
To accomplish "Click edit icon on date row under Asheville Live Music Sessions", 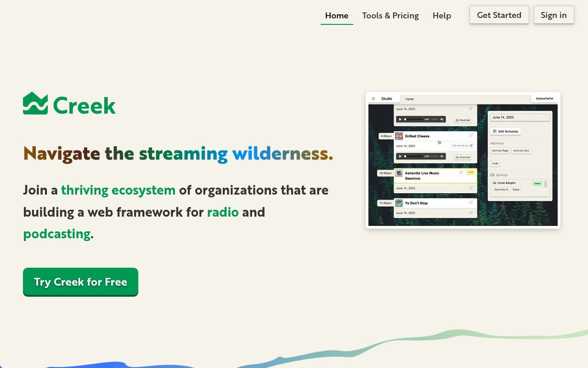I will [471, 188].
